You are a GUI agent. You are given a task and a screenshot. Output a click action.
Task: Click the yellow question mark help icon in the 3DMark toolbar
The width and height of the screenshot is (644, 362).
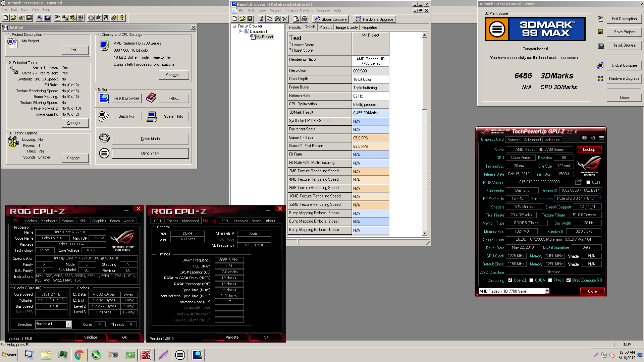pyautogui.click(x=122, y=18)
